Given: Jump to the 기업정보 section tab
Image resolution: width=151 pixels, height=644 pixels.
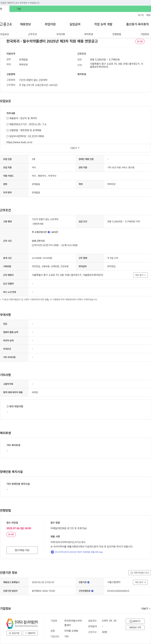Looking at the screenshot, I should pyautogui.click(x=145, y=34).
